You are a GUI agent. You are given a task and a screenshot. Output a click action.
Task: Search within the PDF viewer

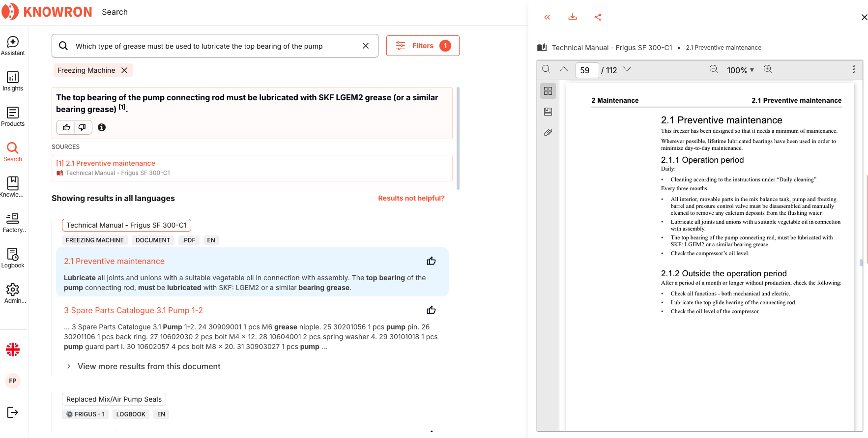(x=546, y=69)
